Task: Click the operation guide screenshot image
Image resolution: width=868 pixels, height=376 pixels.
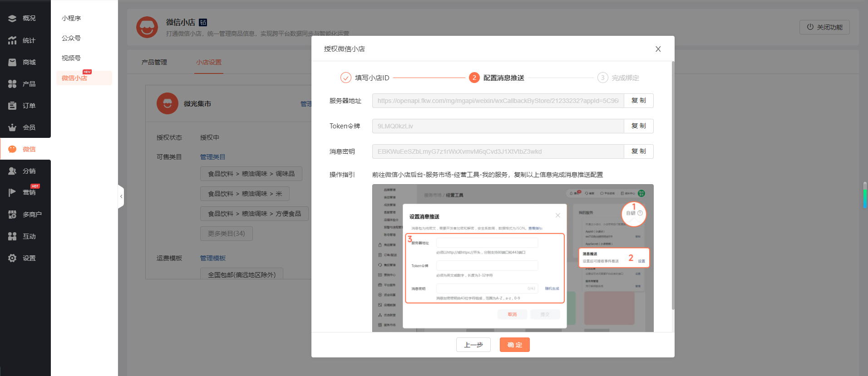Action: pos(513,258)
